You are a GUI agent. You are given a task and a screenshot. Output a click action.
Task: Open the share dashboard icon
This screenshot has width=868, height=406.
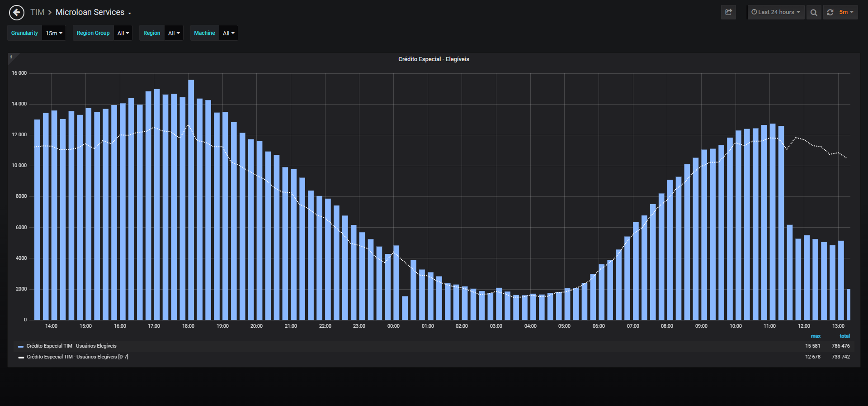728,12
